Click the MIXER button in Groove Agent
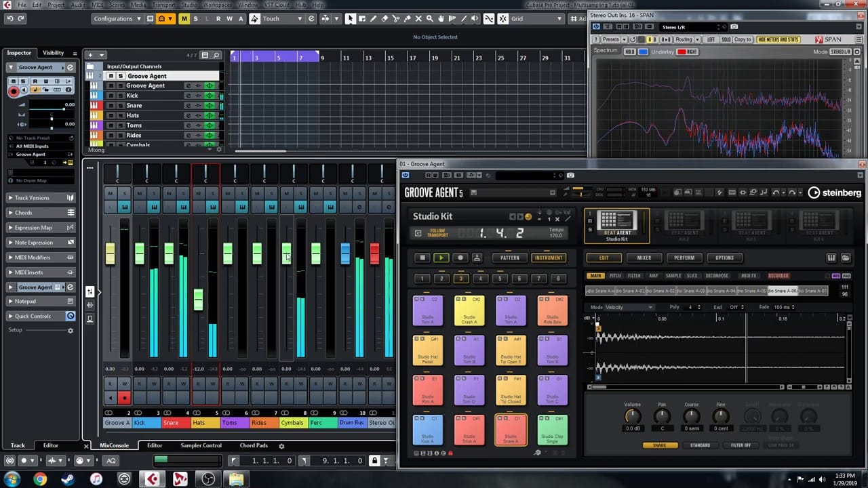 coord(644,258)
